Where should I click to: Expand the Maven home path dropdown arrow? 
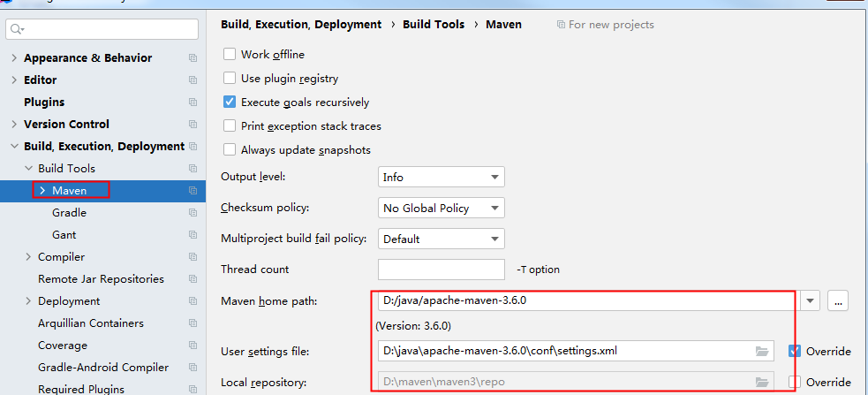[x=810, y=300]
